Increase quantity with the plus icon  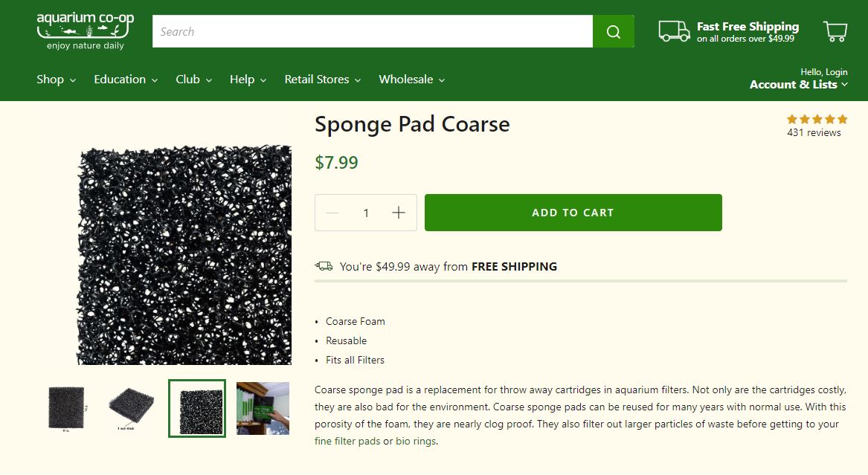coord(399,213)
